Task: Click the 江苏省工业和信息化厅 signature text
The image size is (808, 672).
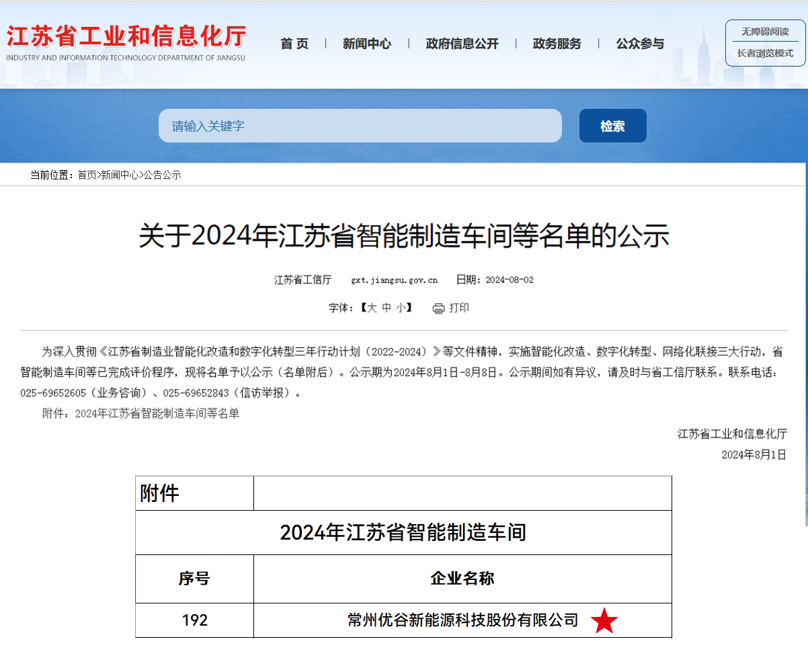Action: pos(732,433)
